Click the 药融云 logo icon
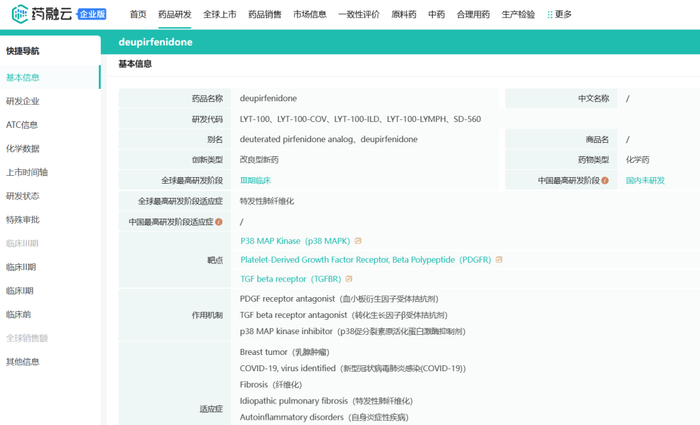 (20, 14)
